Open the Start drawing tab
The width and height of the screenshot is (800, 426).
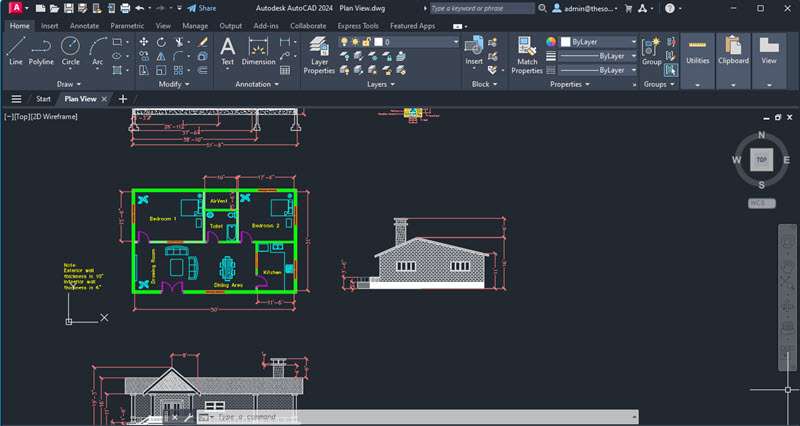coord(43,99)
